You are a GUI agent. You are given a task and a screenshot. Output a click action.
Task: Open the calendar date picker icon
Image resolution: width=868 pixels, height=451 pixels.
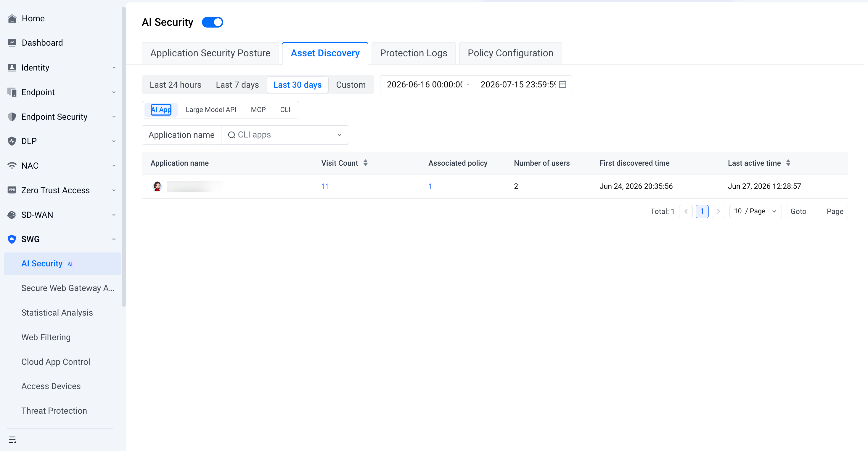point(562,84)
